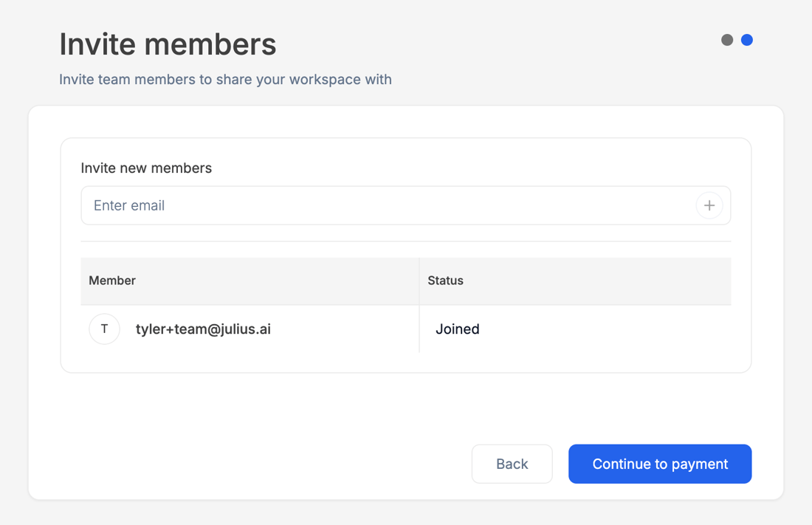The height and width of the screenshot is (525, 812).
Task: Click the workspace sharing subtitle text
Action: (x=225, y=79)
